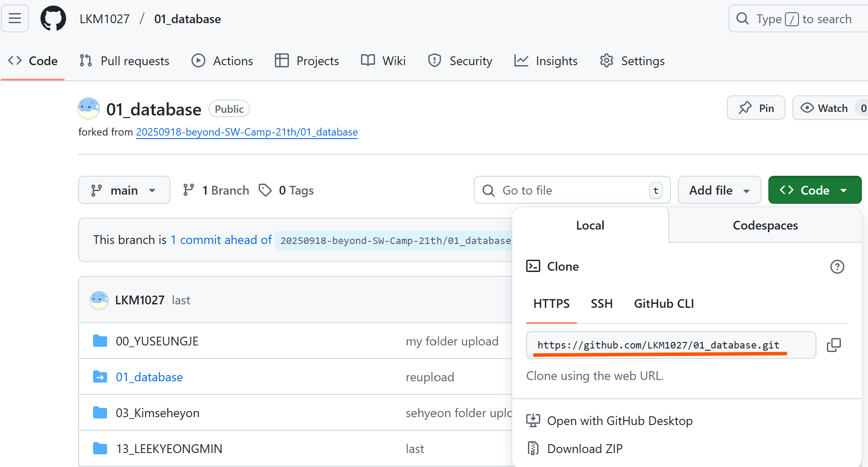The width and height of the screenshot is (868, 467).
Task: Click 01_database repo name in breadcrumb
Action: point(187,19)
